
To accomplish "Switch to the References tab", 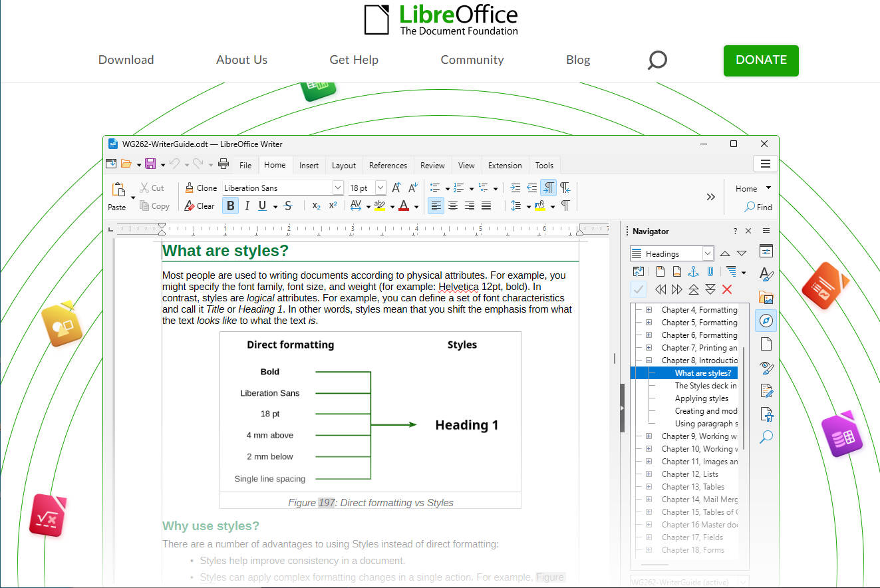I will point(388,166).
